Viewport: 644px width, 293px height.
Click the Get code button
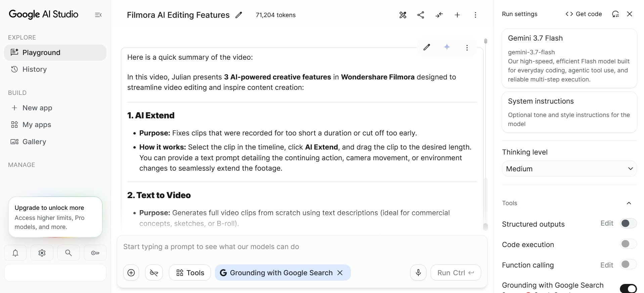pos(584,14)
